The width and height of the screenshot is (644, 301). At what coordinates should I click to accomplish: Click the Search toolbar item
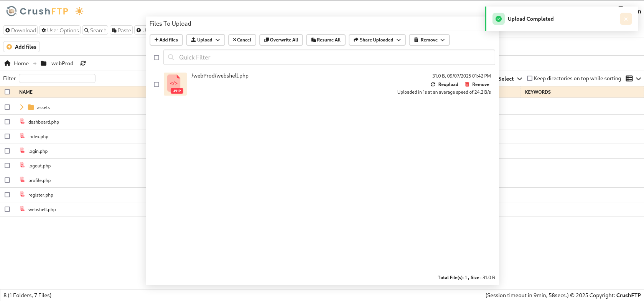pyautogui.click(x=95, y=30)
